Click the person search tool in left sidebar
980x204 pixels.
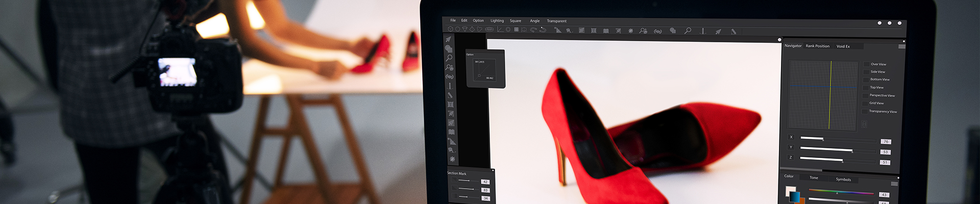[449, 67]
